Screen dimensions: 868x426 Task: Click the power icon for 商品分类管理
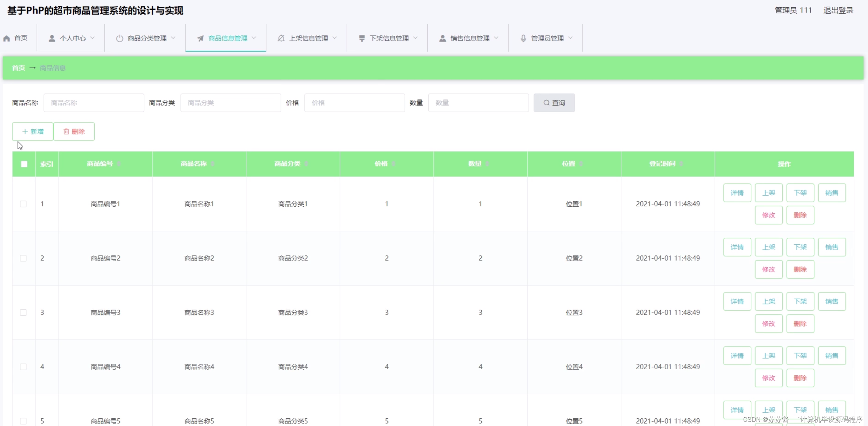119,38
